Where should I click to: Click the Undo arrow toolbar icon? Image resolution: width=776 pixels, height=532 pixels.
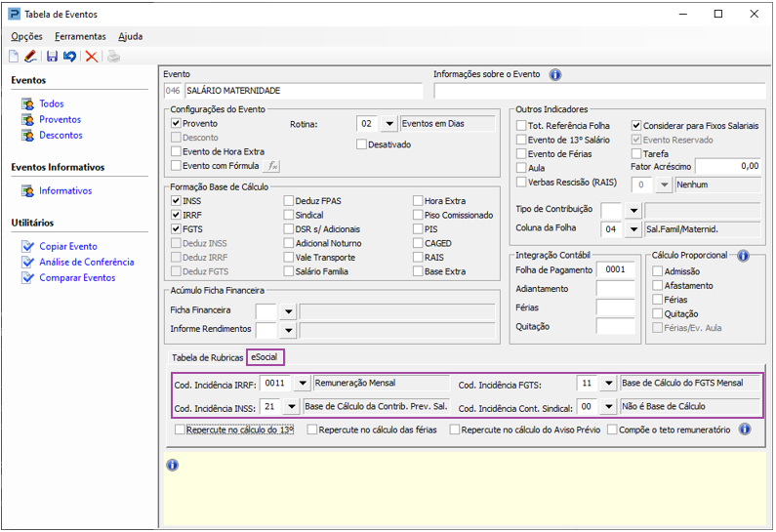[69, 57]
